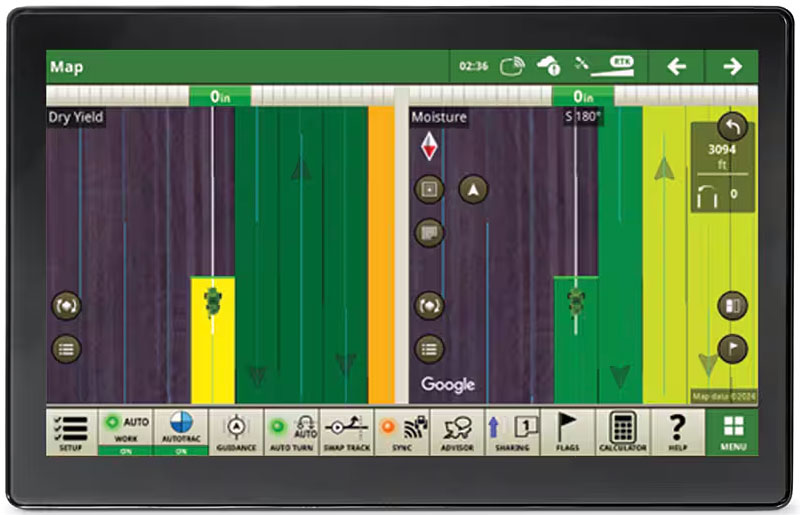Open Help
Viewport: 800px width, 515px height.
677,431
